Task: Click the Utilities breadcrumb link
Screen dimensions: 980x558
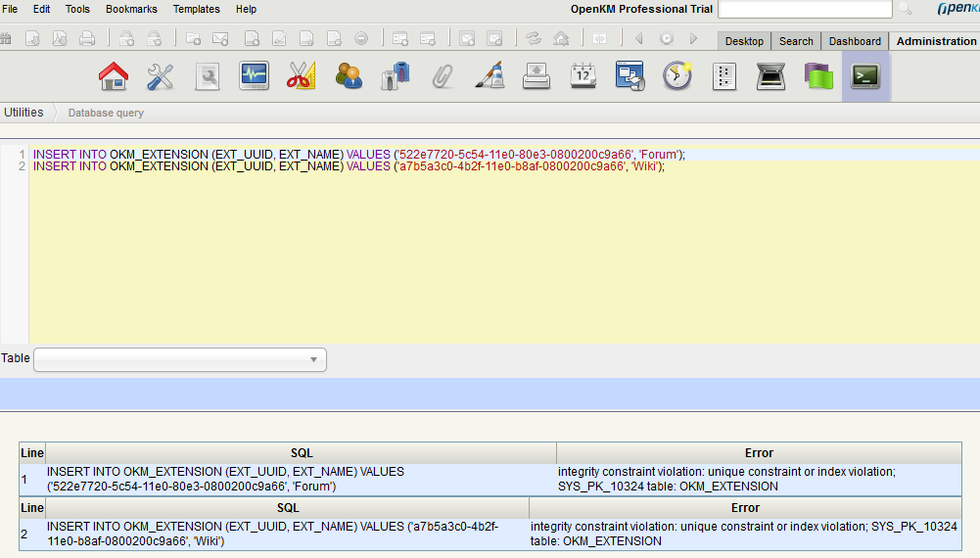Action: click(23, 113)
